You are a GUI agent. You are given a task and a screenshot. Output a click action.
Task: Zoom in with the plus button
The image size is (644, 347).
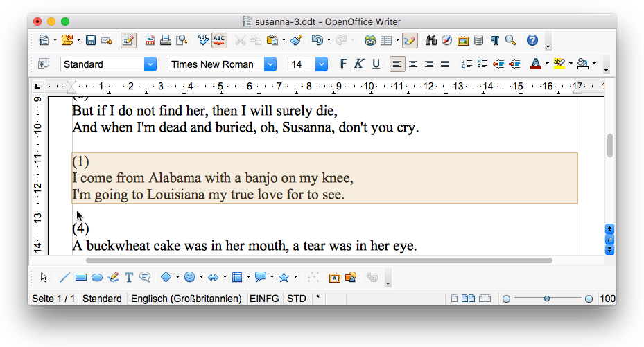(x=589, y=299)
